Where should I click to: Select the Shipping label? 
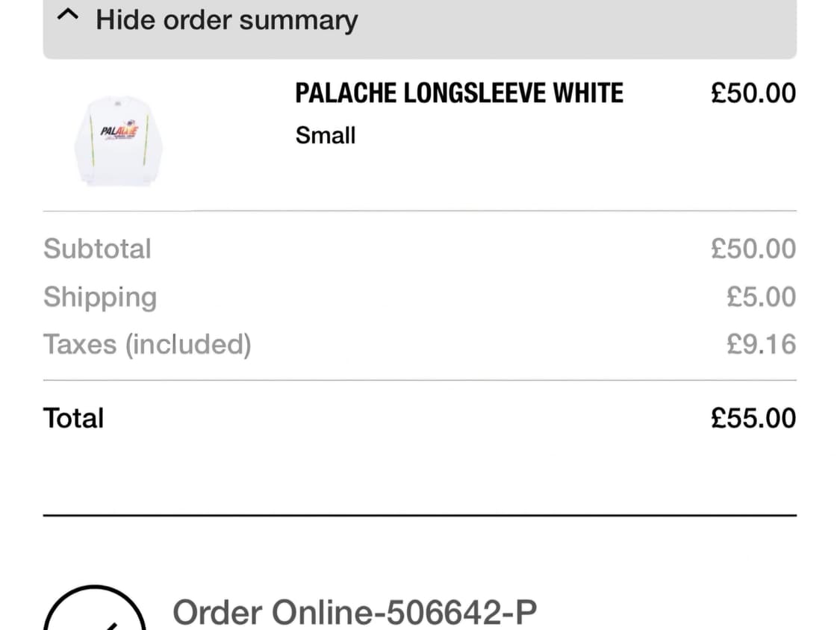click(x=100, y=297)
